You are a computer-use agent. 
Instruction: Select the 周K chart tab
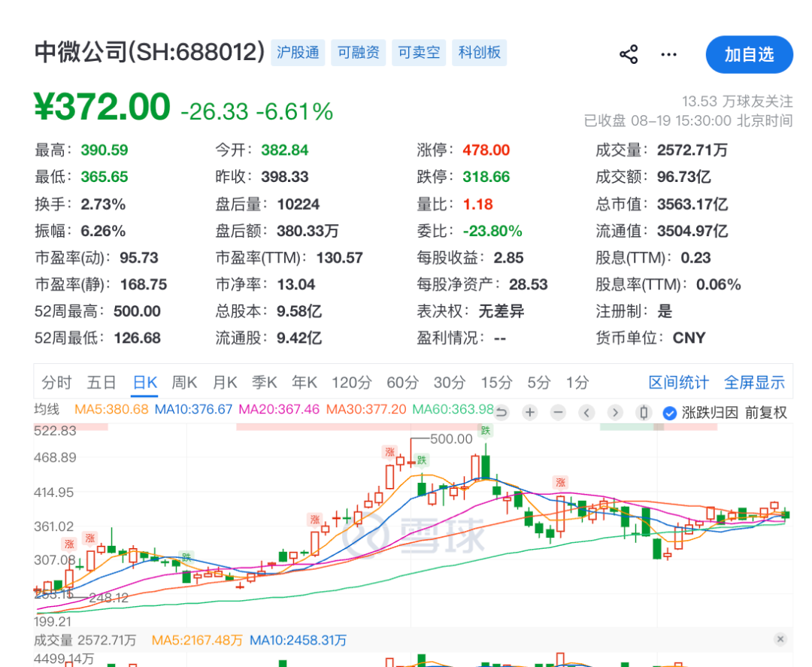coord(184,383)
